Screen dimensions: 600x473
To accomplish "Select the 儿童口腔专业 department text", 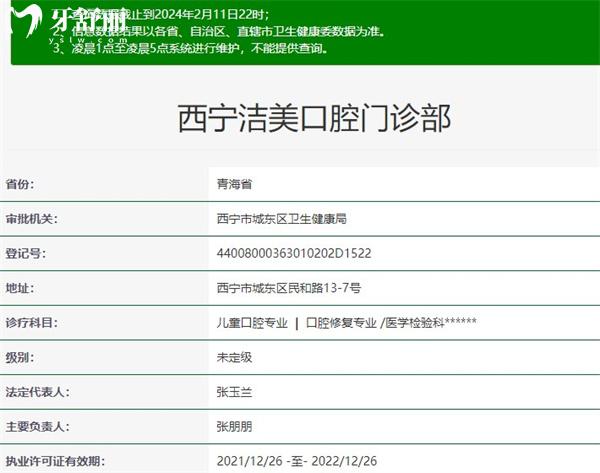I will pos(252,323).
